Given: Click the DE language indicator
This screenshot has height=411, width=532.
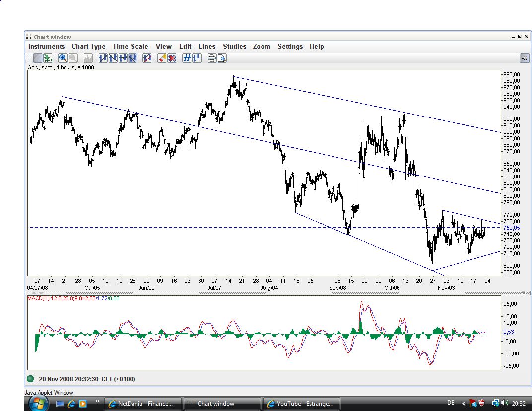Looking at the screenshot, I should 451,403.
